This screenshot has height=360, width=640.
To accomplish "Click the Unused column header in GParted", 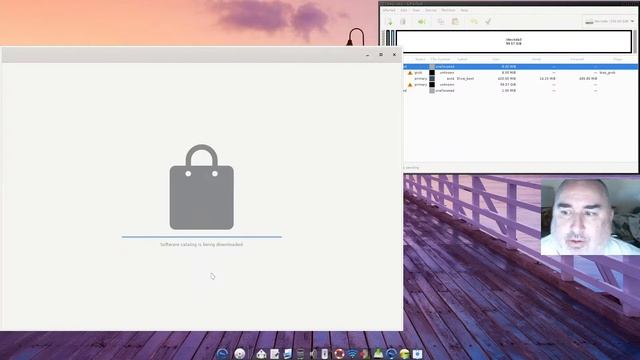I will point(577,59).
